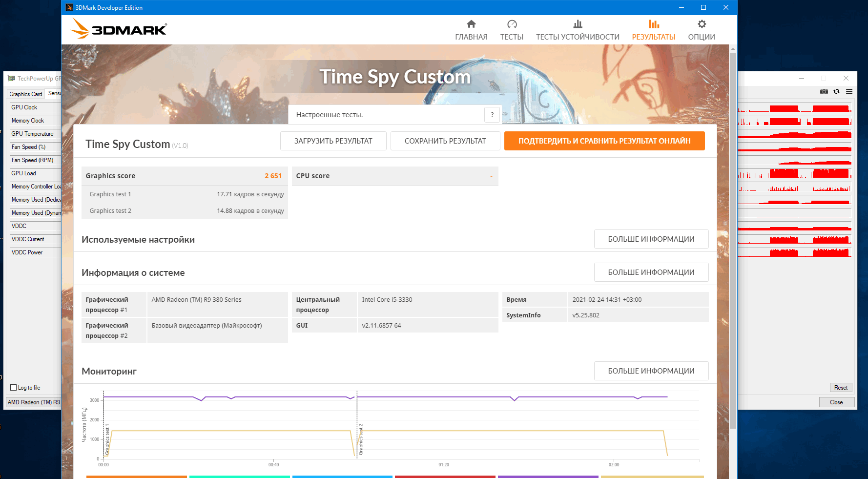The width and height of the screenshot is (868, 479).
Task: Toggle Log to file checkbox in GPU-Z
Action: [14, 388]
